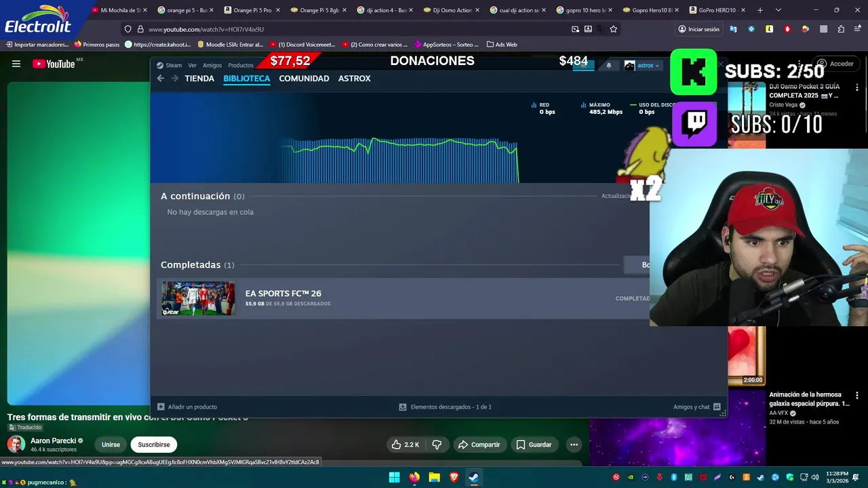Image resolution: width=868 pixels, height=488 pixels.
Task: Click the Unirse button
Action: pos(111,445)
